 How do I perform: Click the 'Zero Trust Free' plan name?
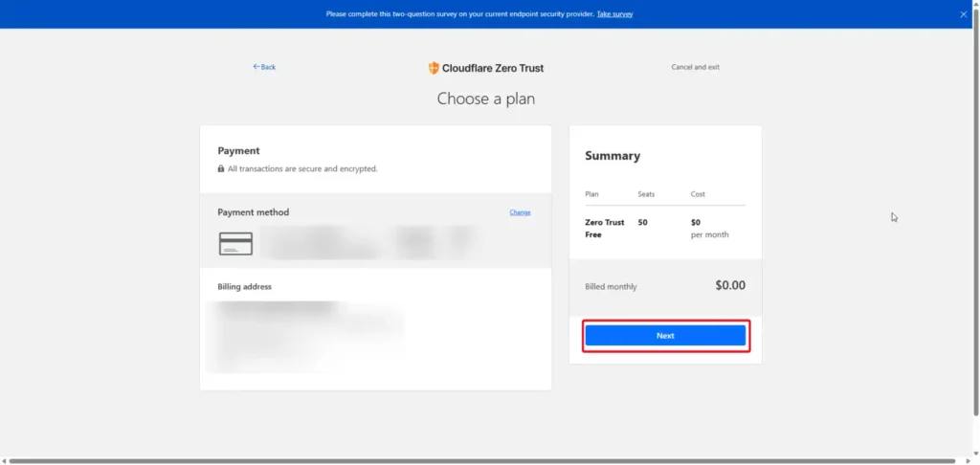(x=605, y=229)
